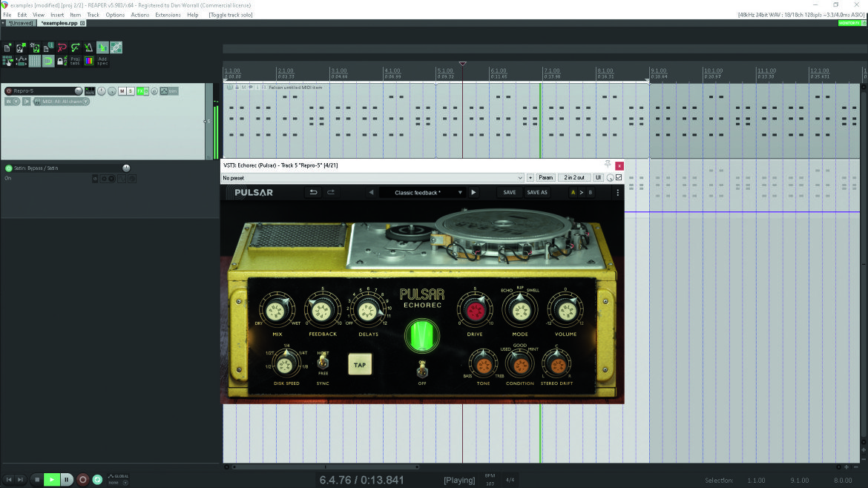
Task: Toggle the transport repeat loop button
Action: (97, 480)
